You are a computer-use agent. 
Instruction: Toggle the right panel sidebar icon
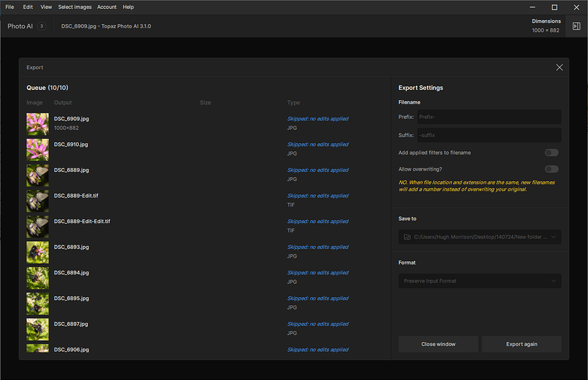(x=576, y=26)
